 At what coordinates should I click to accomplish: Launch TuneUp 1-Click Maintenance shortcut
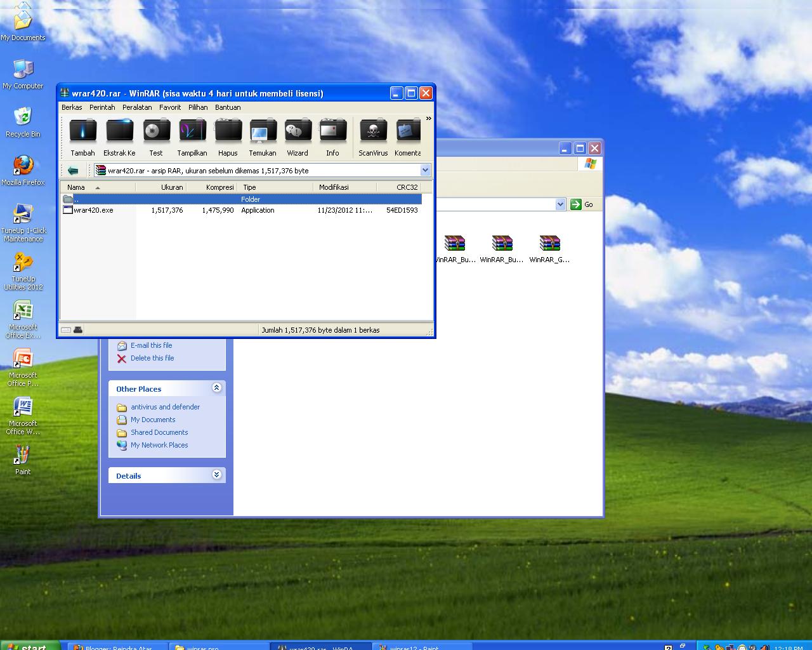coord(23,222)
